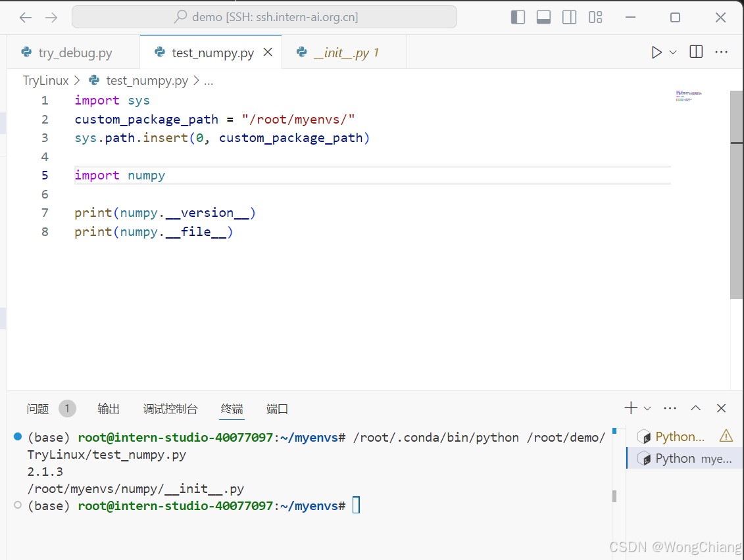Image resolution: width=744 pixels, height=560 pixels.
Task: Select the Python mye... terminal entry
Action: [x=685, y=459]
